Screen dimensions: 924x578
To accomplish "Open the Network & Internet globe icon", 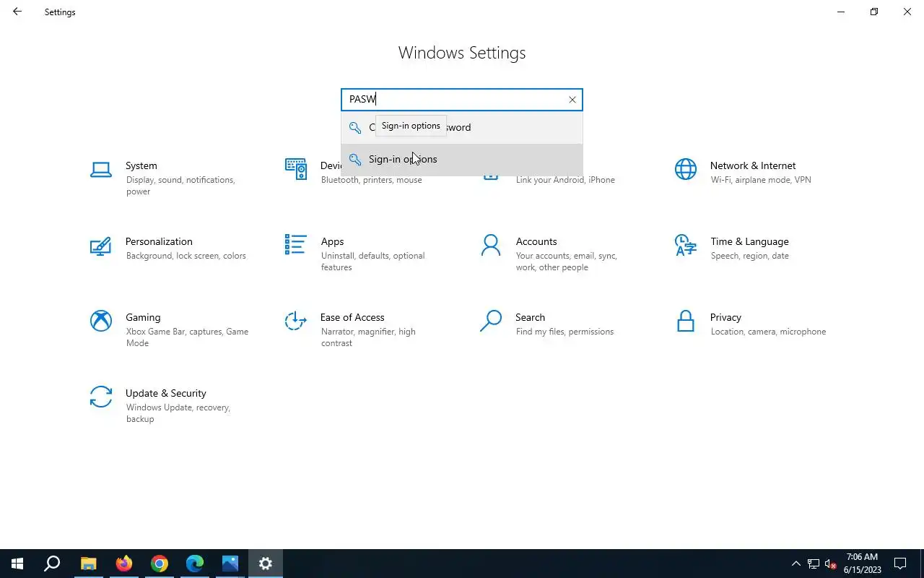I will (x=686, y=169).
